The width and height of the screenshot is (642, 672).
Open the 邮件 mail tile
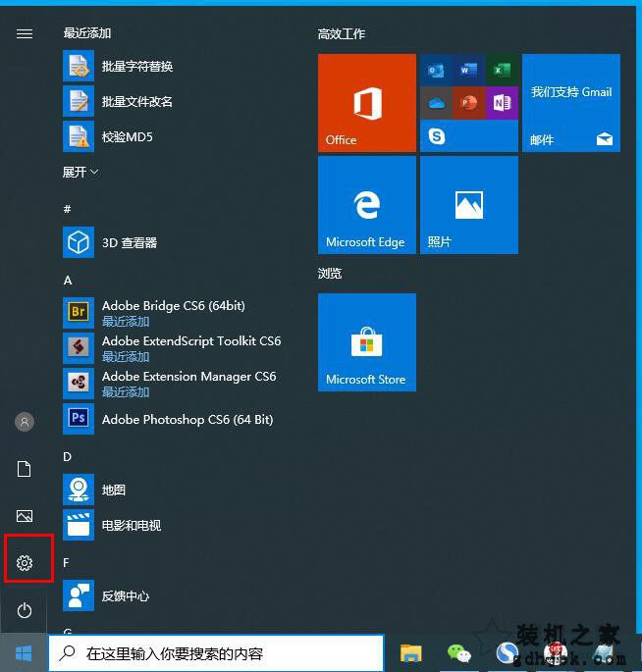click(x=571, y=103)
